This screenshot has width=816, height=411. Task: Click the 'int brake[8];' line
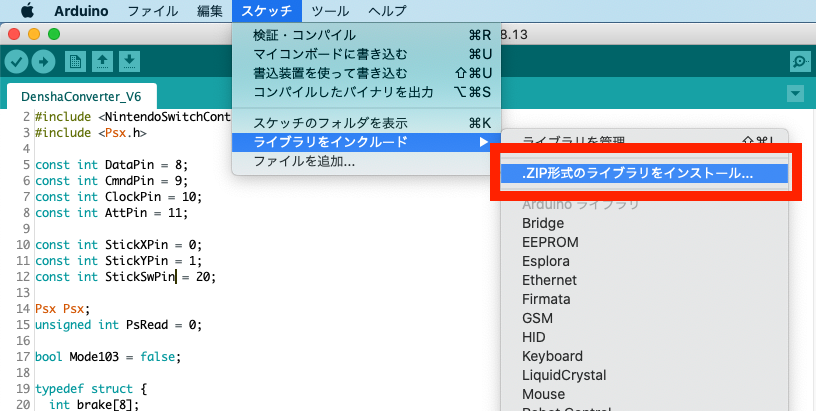coord(94,404)
